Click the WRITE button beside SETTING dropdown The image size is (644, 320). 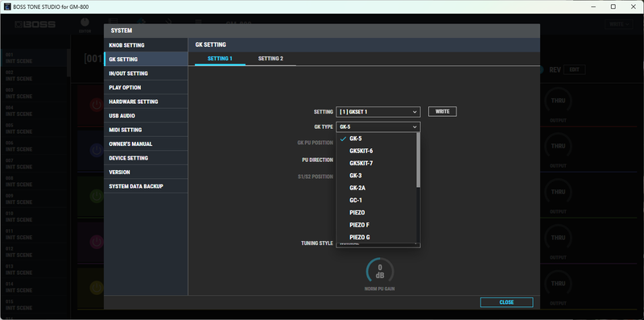pyautogui.click(x=442, y=111)
